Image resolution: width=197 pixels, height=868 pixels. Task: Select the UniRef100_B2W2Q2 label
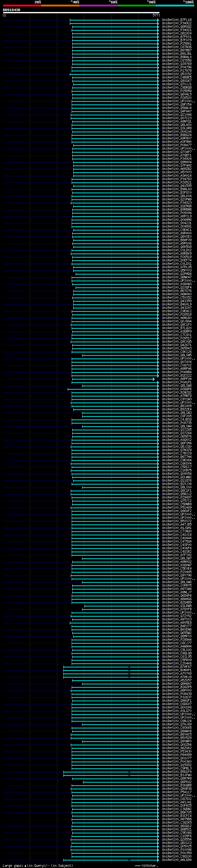click(176, 392)
